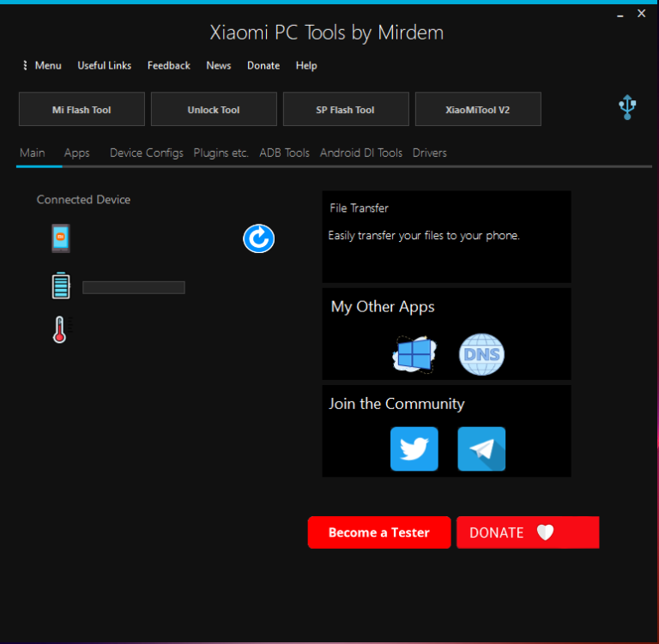Open the Donate menu item
Viewport: 659px width, 644px height.
pos(263,65)
